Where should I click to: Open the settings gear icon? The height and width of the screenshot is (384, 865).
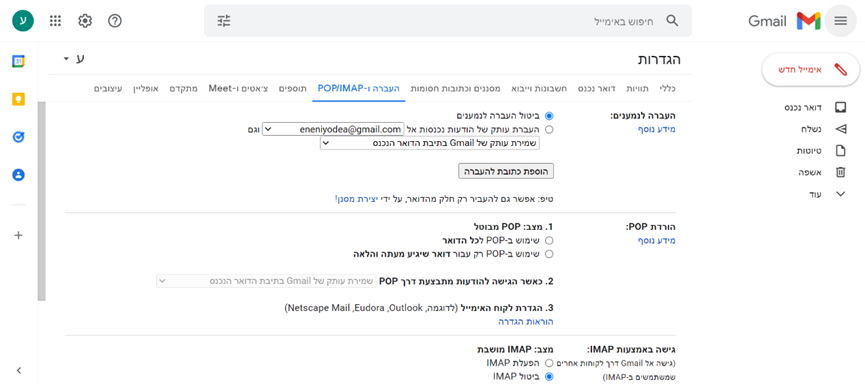coord(85,21)
